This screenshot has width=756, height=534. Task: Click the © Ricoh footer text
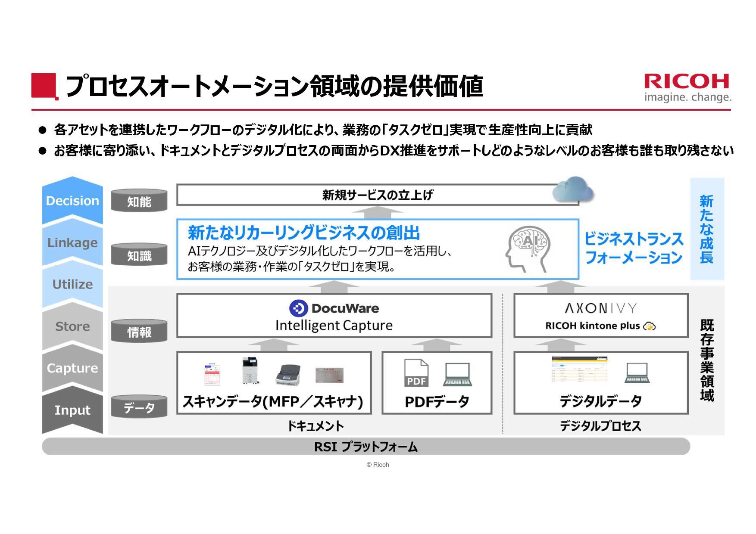click(x=378, y=465)
